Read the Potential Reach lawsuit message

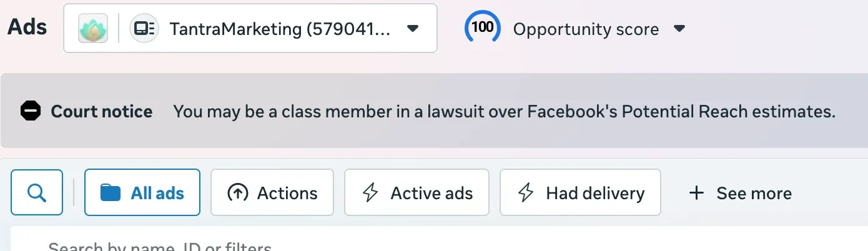[x=504, y=112]
